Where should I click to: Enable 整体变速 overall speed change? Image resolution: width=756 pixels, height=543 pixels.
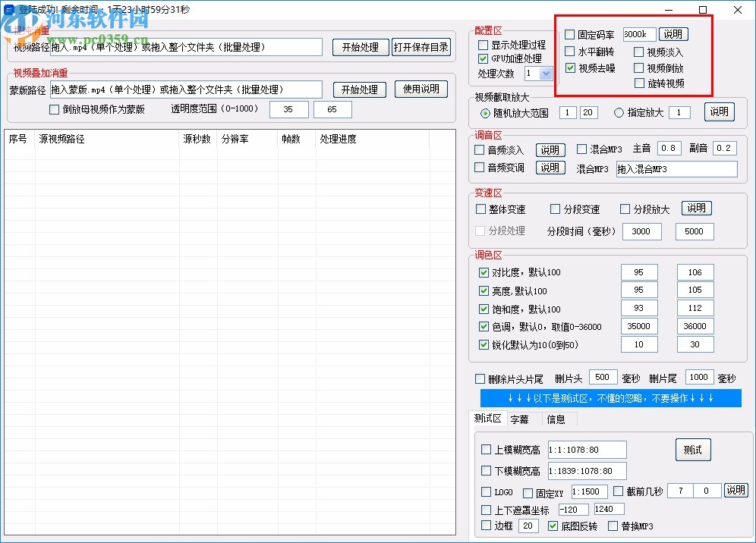(x=480, y=209)
